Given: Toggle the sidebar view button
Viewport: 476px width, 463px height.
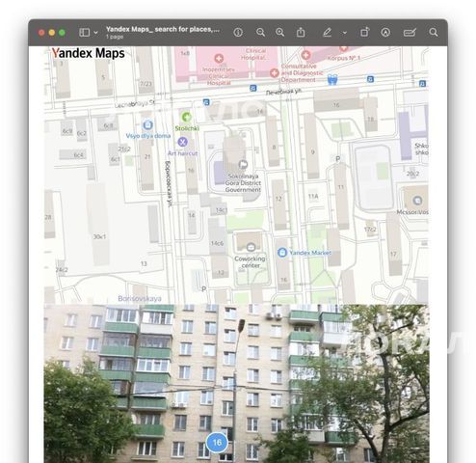Looking at the screenshot, I should [x=85, y=33].
